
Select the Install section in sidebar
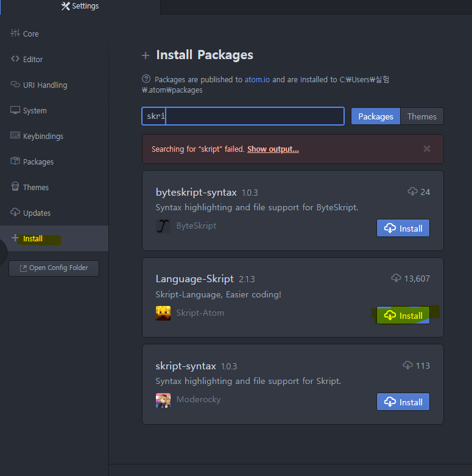coord(54,238)
